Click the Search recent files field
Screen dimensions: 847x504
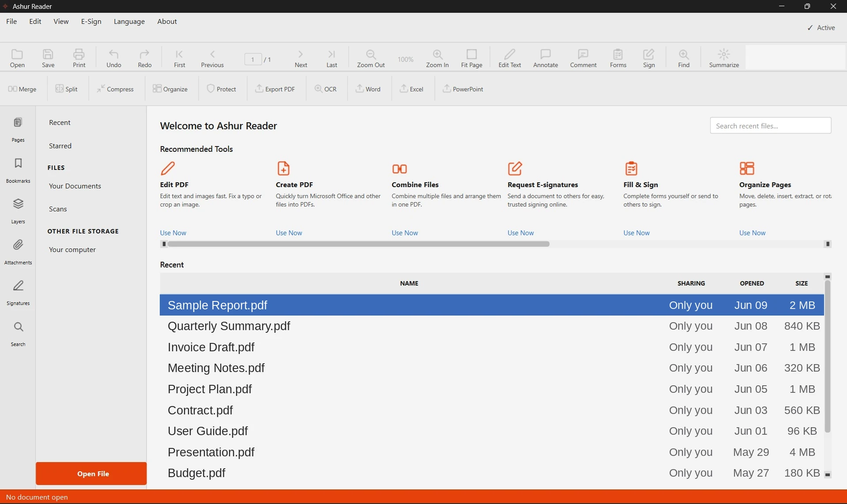point(770,125)
